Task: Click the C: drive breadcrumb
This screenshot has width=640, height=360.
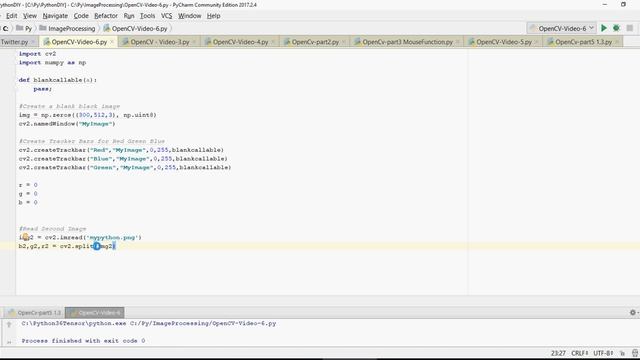Action: (x=5, y=29)
